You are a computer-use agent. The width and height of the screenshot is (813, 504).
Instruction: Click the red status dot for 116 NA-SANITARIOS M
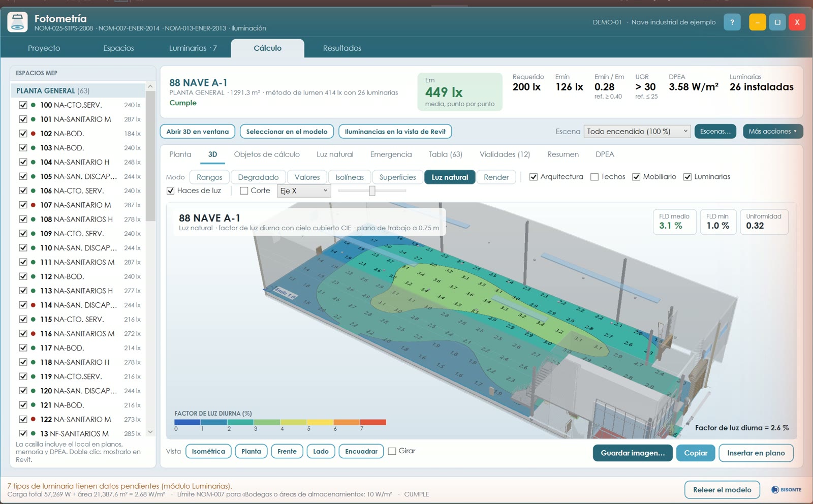[33, 334]
